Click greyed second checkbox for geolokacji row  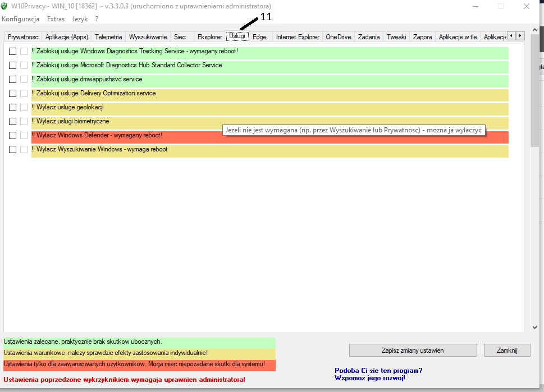tap(24, 108)
